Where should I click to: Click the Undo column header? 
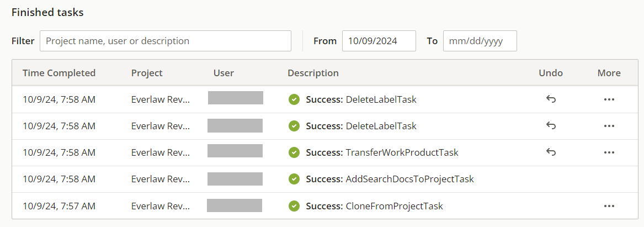click(551, 73)
